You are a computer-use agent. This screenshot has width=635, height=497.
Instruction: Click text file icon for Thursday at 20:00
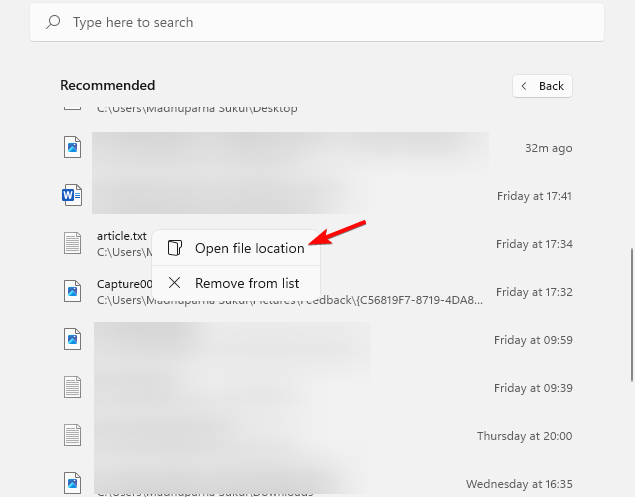pyautogui.click(x=72, y=435)
